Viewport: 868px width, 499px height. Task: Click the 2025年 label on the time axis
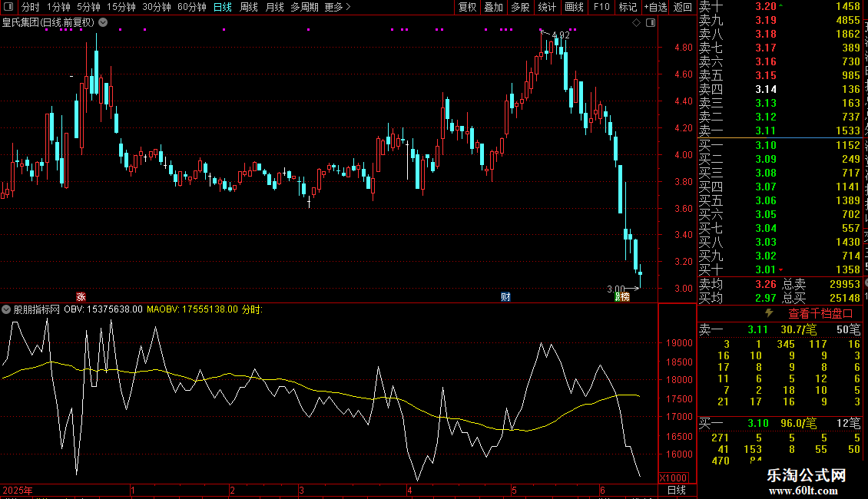pyautogui.click(x=17, y=490)
